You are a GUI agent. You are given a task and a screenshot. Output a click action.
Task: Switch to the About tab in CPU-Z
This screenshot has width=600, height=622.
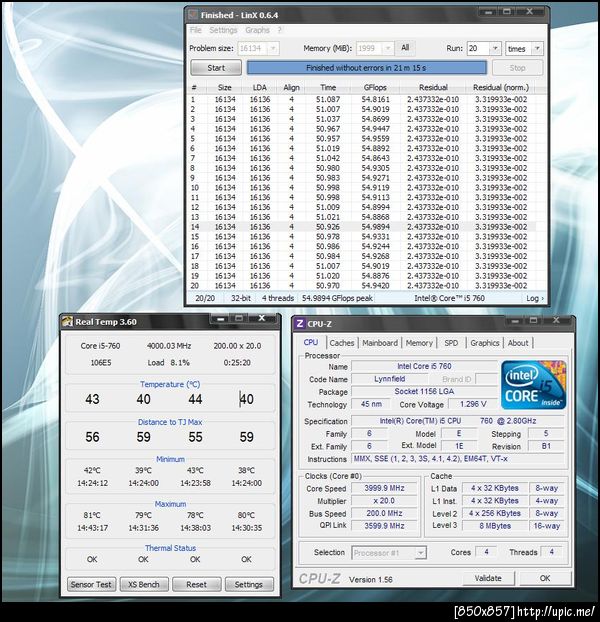tap(518, 343)
